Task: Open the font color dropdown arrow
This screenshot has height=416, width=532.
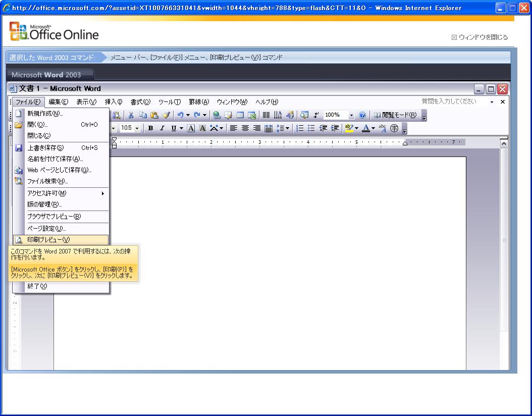Action: pos(373,128)
